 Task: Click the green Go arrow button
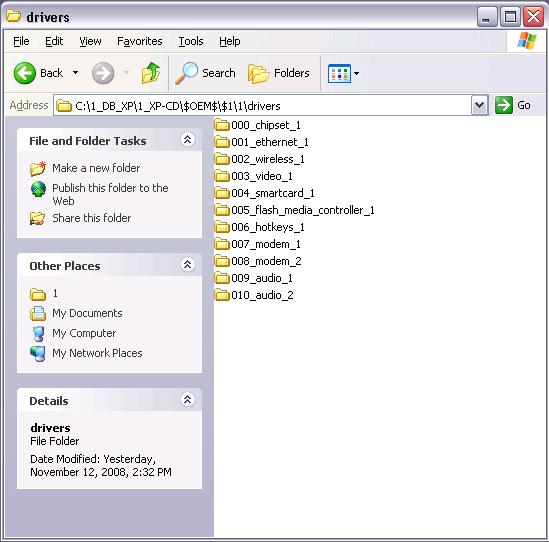[504, 105]
